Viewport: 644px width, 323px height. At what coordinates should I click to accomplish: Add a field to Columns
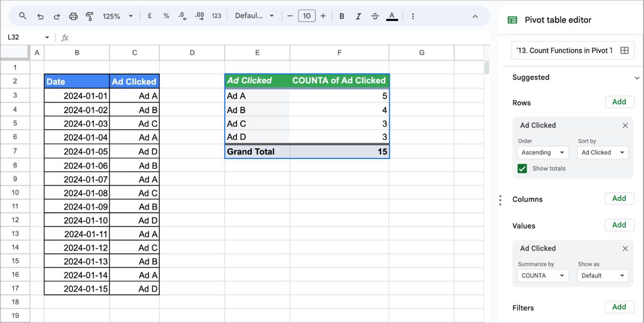click(619, 199)
